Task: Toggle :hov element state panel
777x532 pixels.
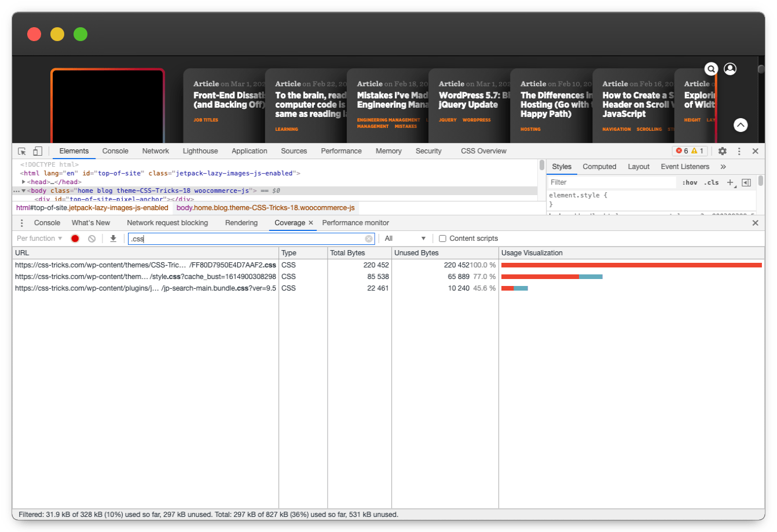Action: pyautogui.click(x=690, y=182)
